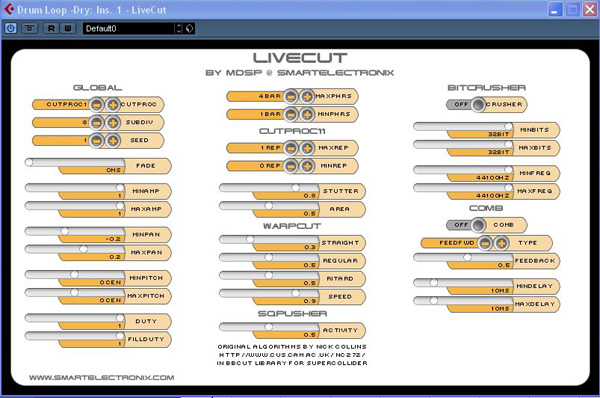This screenshot has height=398, width=600.
Task: Click the Nick Collins URL text
Action: tap(292, 355)
